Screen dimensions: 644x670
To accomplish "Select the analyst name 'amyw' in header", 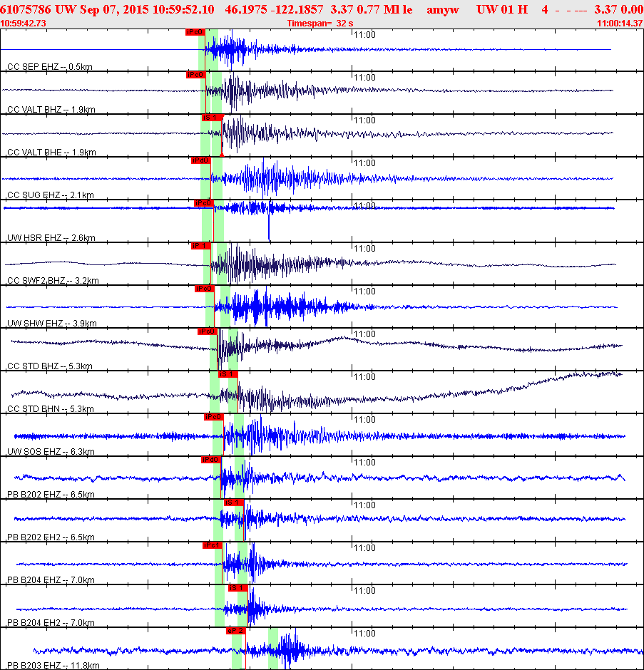I will point(443,10).
